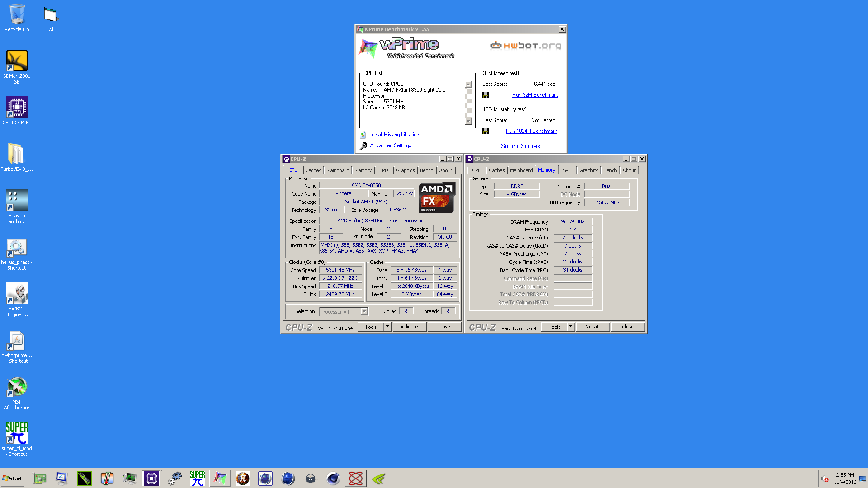Open Tools dropdown arrow in the CPU tab window
Screen dimensions: 868x488
tap(387, 327)
